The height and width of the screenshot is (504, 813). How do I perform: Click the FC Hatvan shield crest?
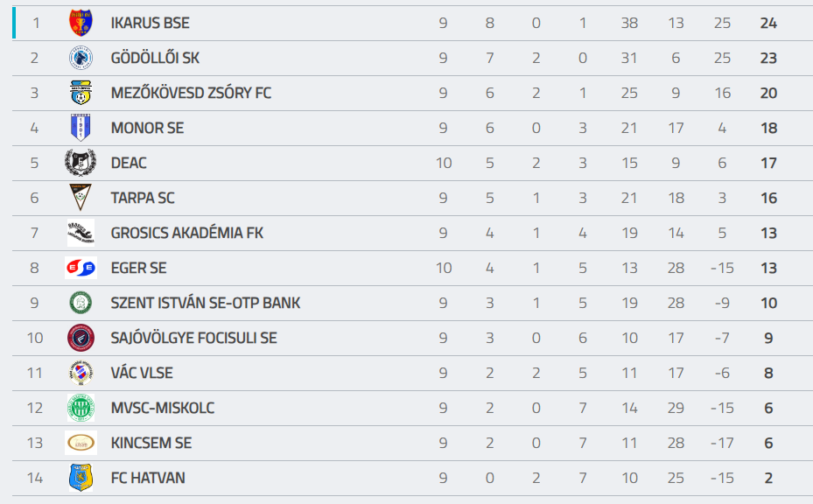click(81, 478)
